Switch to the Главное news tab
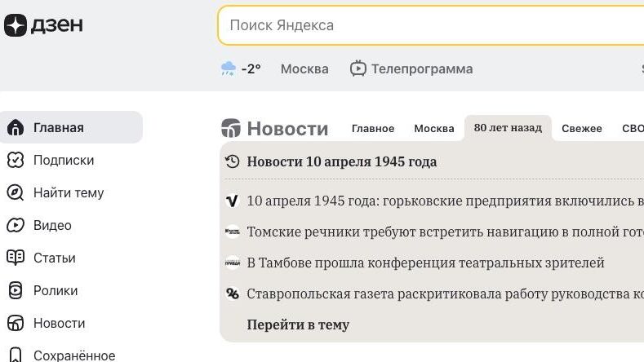Viewport: 644px width, 362px height. coord(373,128)
